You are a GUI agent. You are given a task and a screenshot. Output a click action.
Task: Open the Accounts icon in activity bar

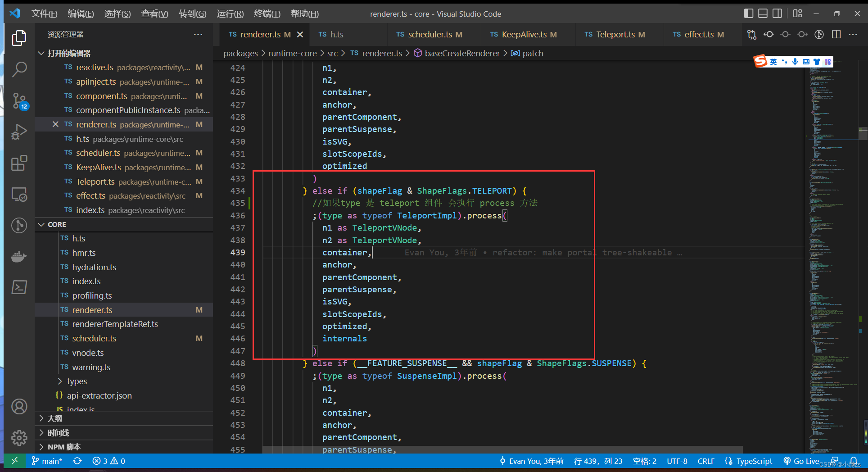(x=19, y=406)
